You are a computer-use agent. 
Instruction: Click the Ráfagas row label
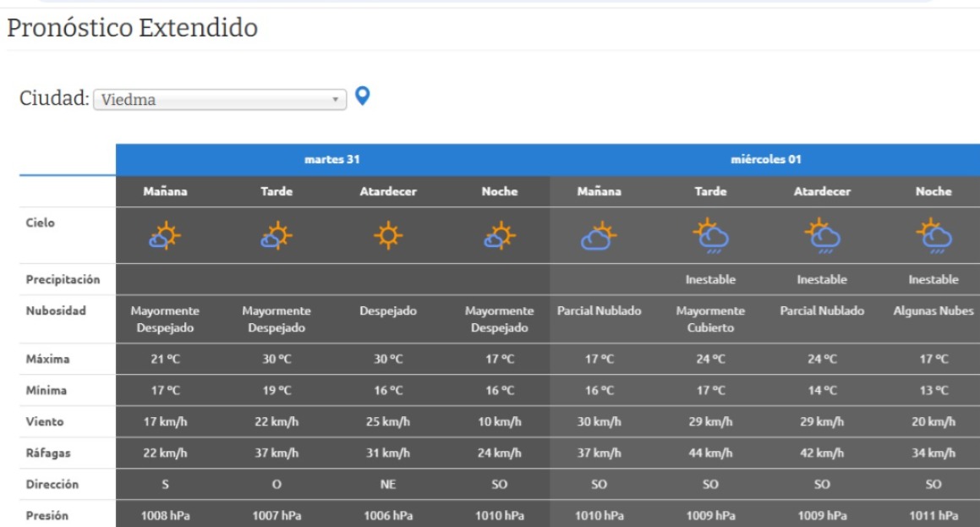[x=48, y=453]
